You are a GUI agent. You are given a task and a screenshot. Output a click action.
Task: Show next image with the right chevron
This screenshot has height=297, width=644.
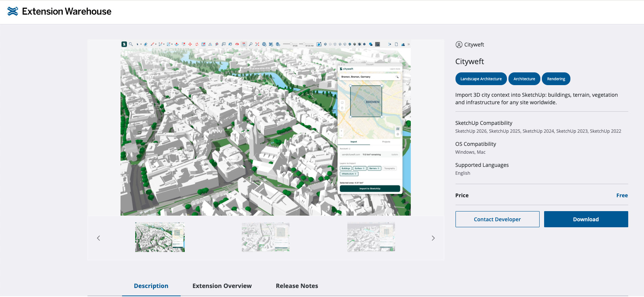[433, 238]
